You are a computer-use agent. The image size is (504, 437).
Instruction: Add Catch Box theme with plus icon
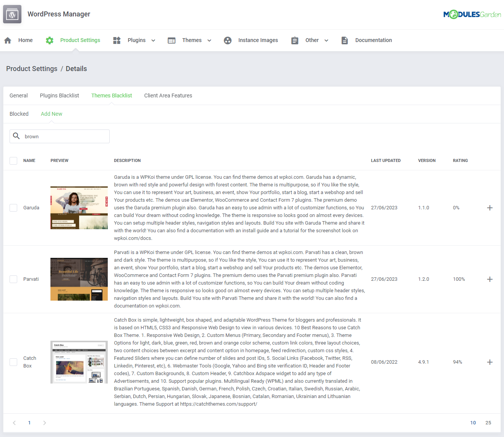point(490,362)
